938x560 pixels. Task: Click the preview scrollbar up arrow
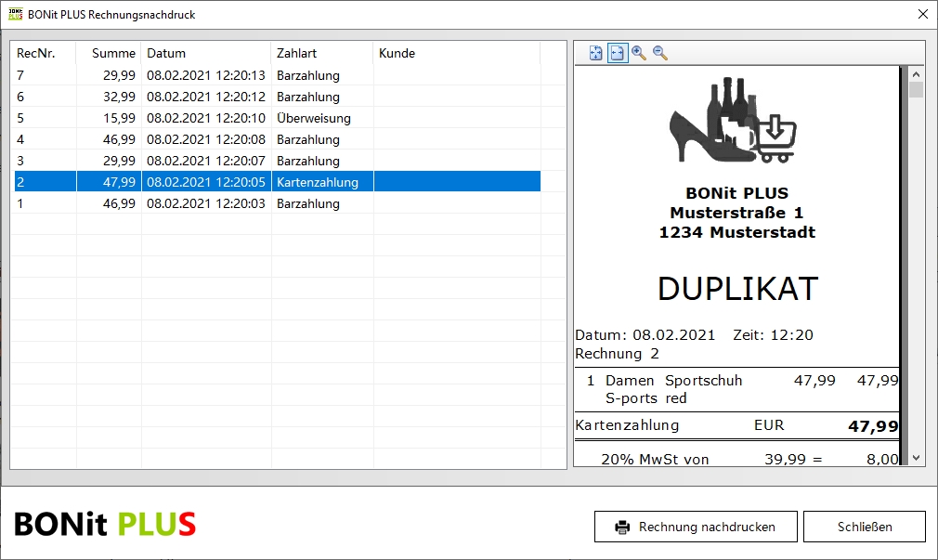click(916, 74)
